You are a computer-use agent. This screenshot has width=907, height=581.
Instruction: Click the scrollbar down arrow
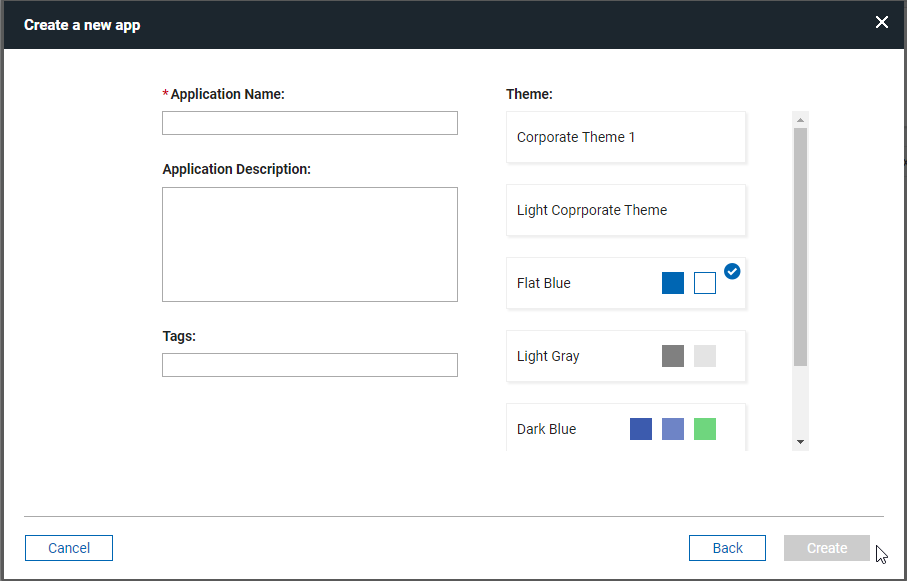click(799, 440)
